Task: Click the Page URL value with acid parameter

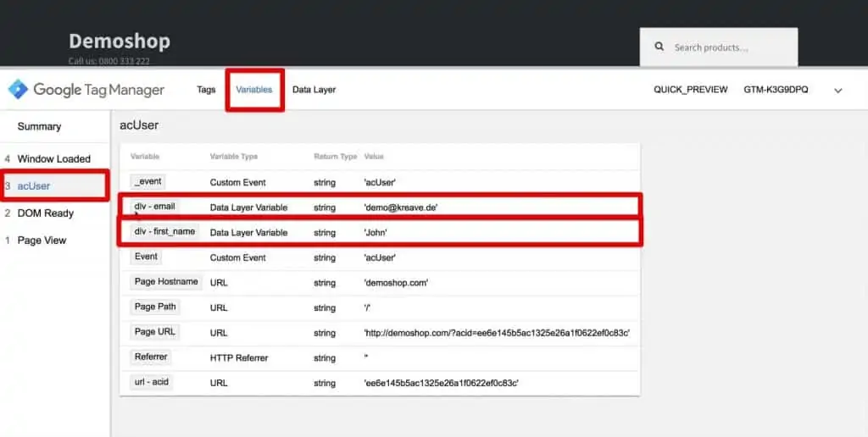Action: (x=497, y=333)
